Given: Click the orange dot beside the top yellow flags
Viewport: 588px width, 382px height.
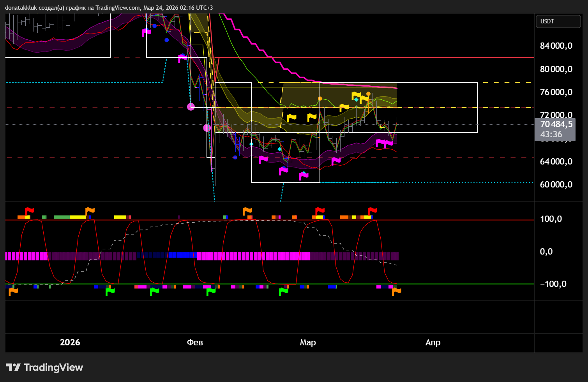Looking at the screenshot, I should coord(368,94).
